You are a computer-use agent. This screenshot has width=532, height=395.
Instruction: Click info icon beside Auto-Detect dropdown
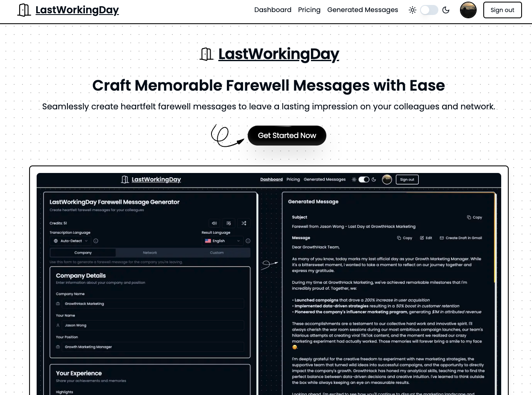96,241
